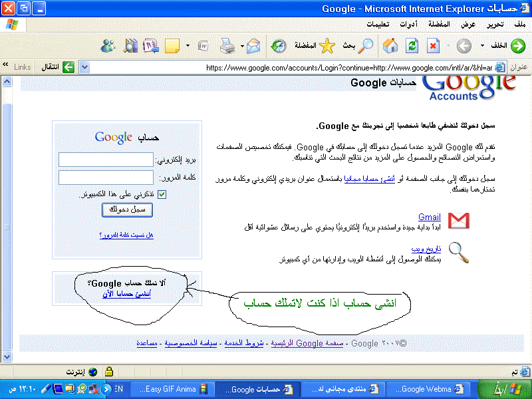The image size is (532, 399).
Task: Switch to Google Webma taskbar window
Action: point(429,389)
